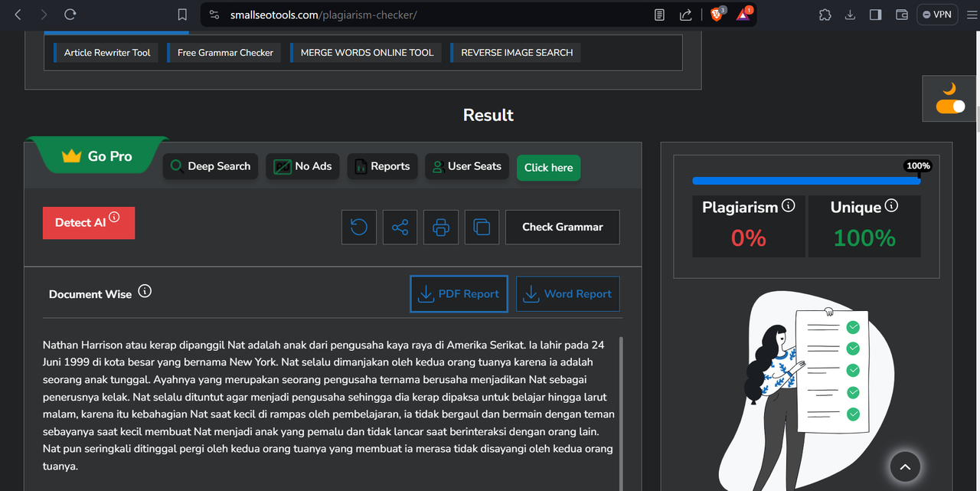
Task: Click the redo/recheck circular arrow icon
Action: click(359, 227)
